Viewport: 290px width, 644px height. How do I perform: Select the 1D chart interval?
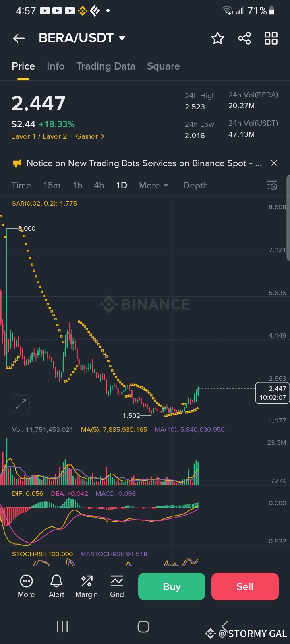(122, 186)
